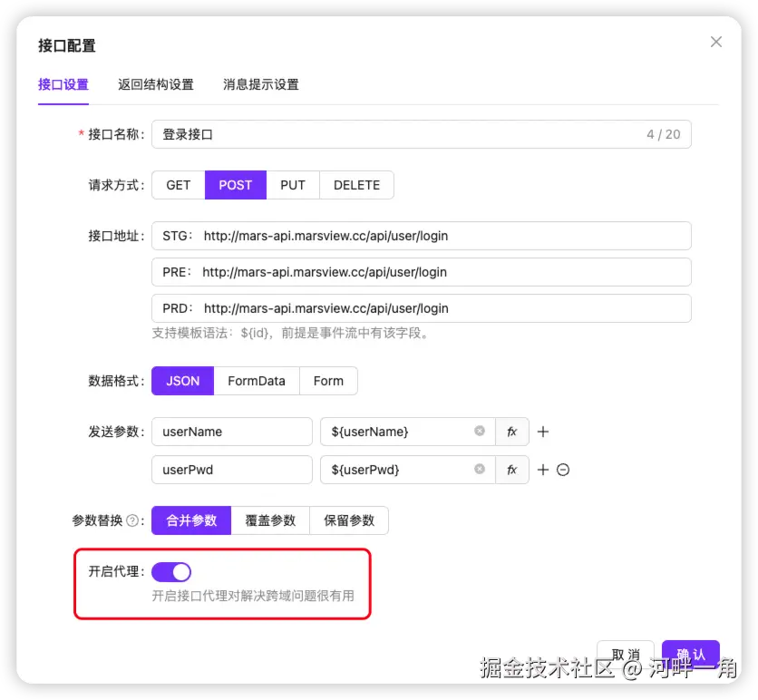Click the 4 / 20 character counter

click(x=664, y=134)
